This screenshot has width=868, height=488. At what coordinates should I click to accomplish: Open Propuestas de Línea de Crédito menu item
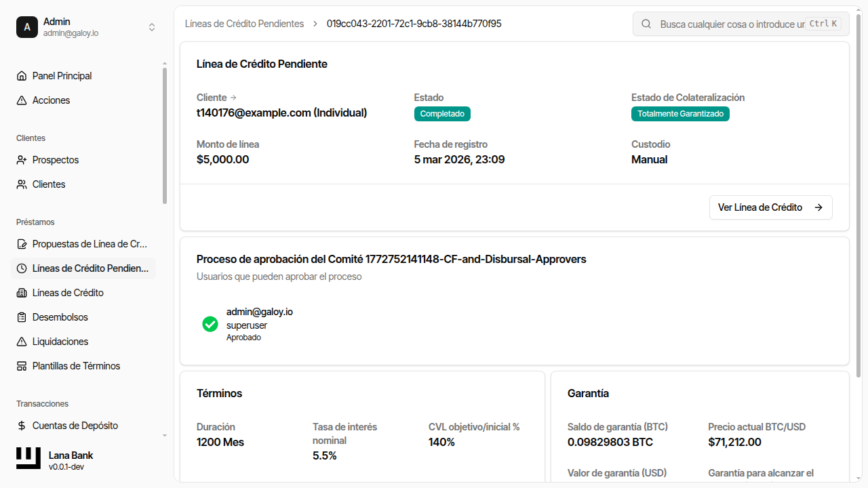(90, 244)
